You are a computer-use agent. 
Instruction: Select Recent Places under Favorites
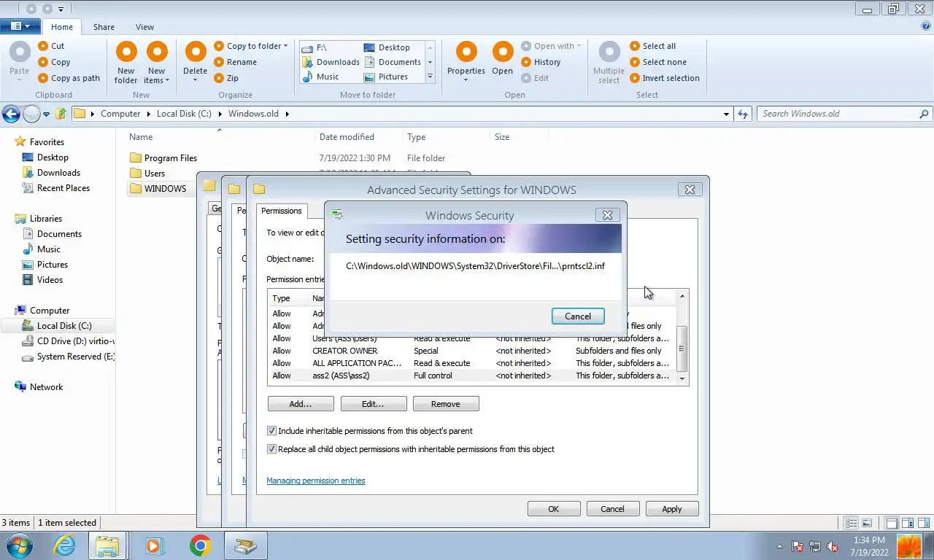click(63, 188)
